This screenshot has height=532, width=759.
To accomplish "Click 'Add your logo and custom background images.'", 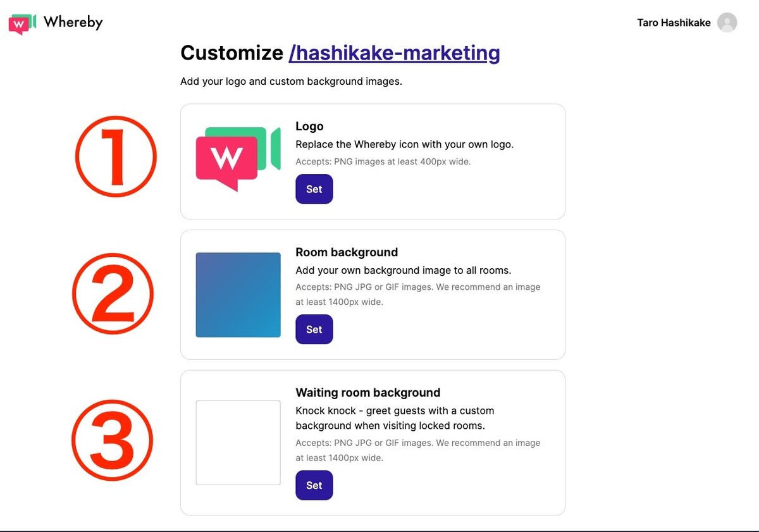I will click(x=291, y=82).
